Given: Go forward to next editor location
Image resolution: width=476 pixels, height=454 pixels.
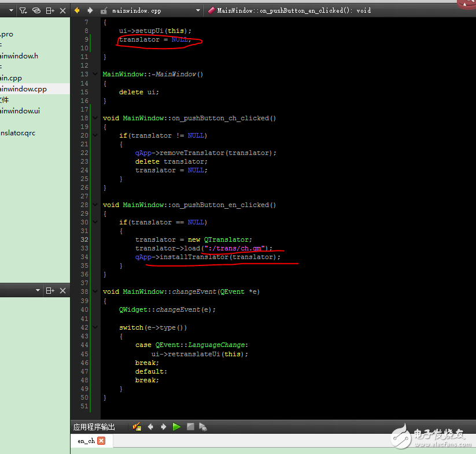Looking at the screenshot, I should pos(90,10).
